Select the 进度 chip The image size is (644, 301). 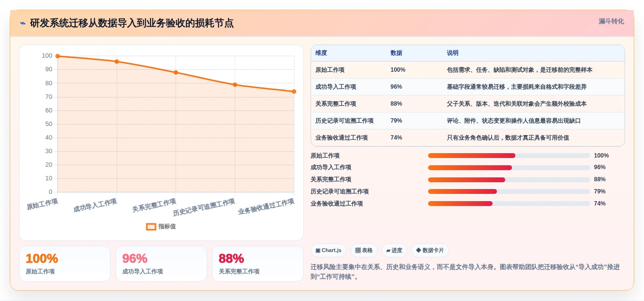coord(394,250)
